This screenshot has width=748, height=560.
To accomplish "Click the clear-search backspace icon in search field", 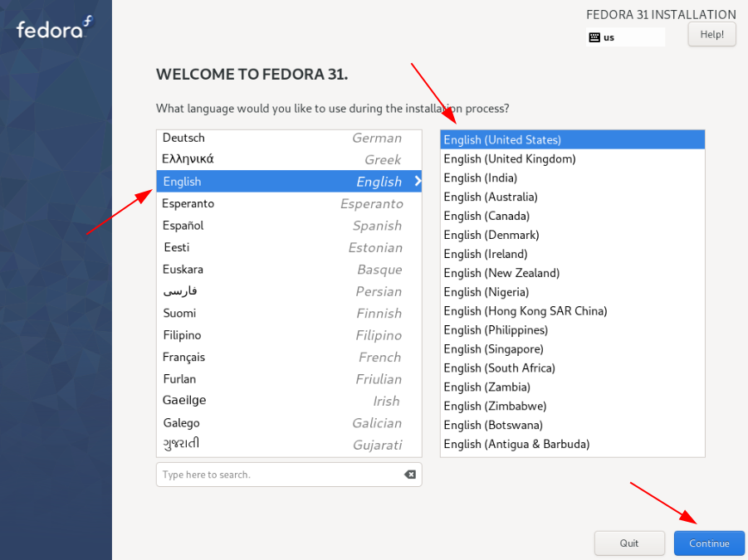I will [410, 474].
